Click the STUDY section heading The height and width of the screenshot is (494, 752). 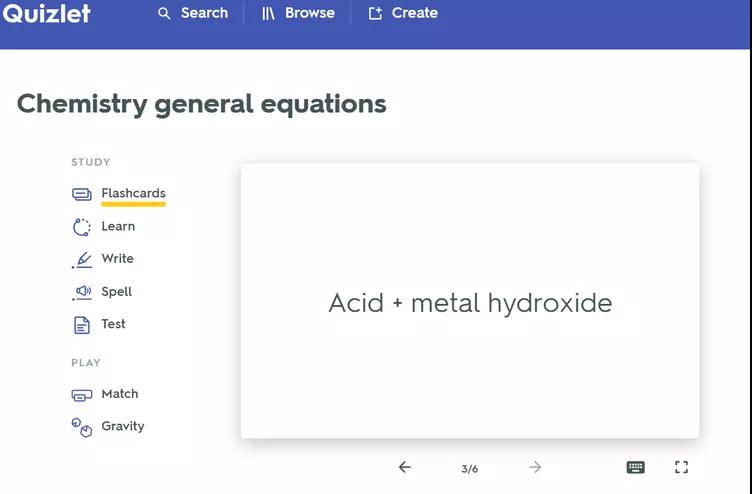91,162
